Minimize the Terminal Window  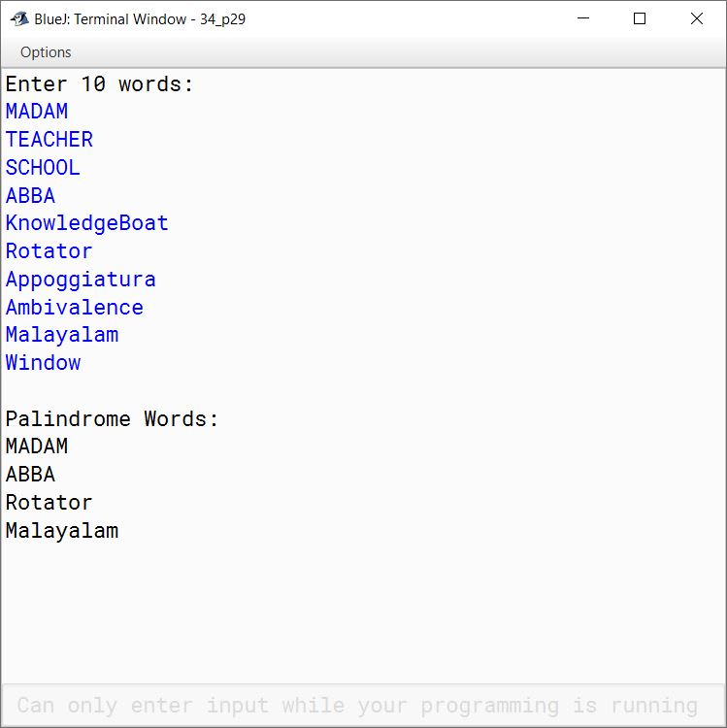[583, 18]
